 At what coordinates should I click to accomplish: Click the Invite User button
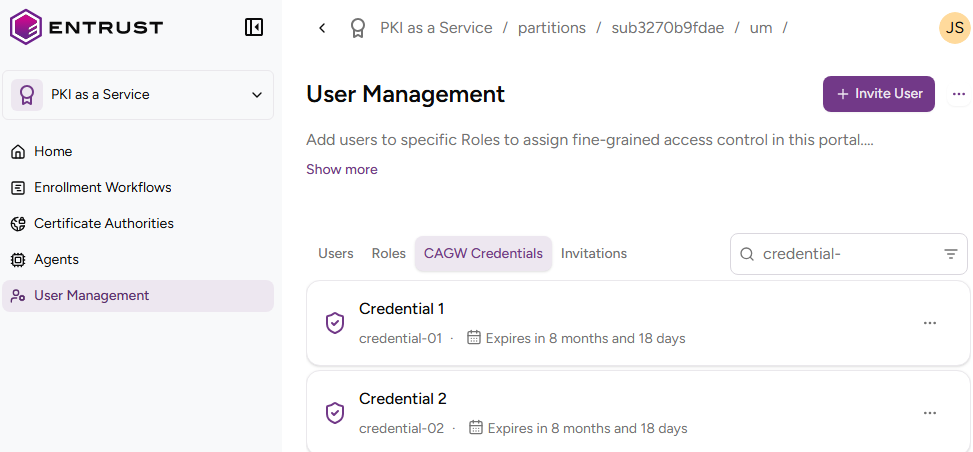pos(878,94)
